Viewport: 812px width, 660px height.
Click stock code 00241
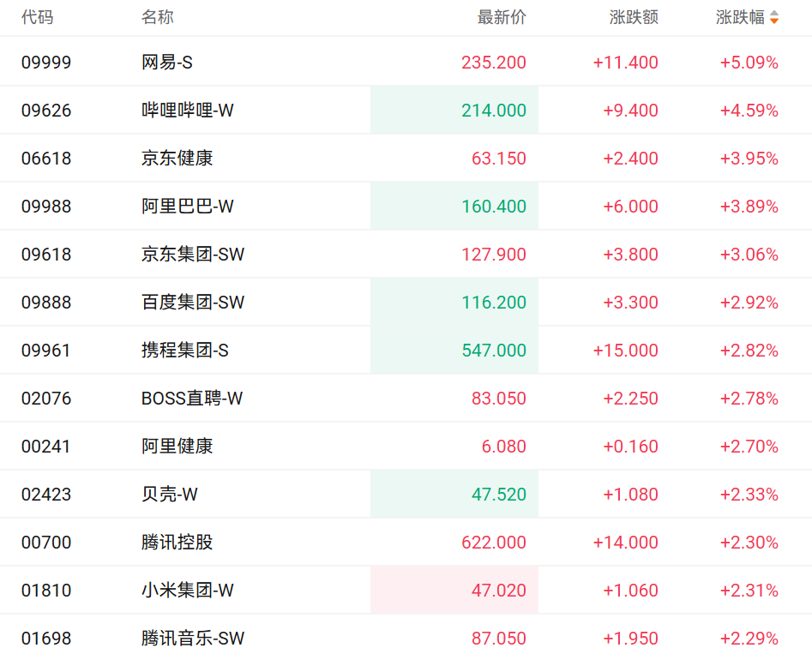click(46, 447)
